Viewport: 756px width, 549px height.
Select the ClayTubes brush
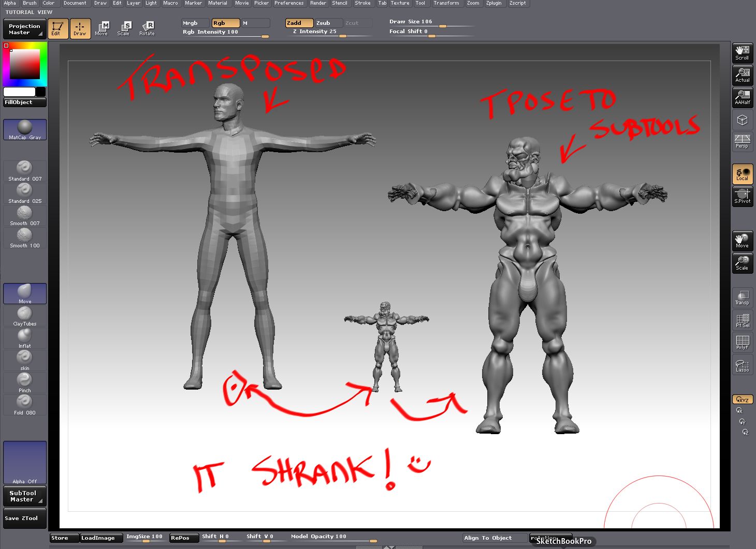(x=24, y=316)
